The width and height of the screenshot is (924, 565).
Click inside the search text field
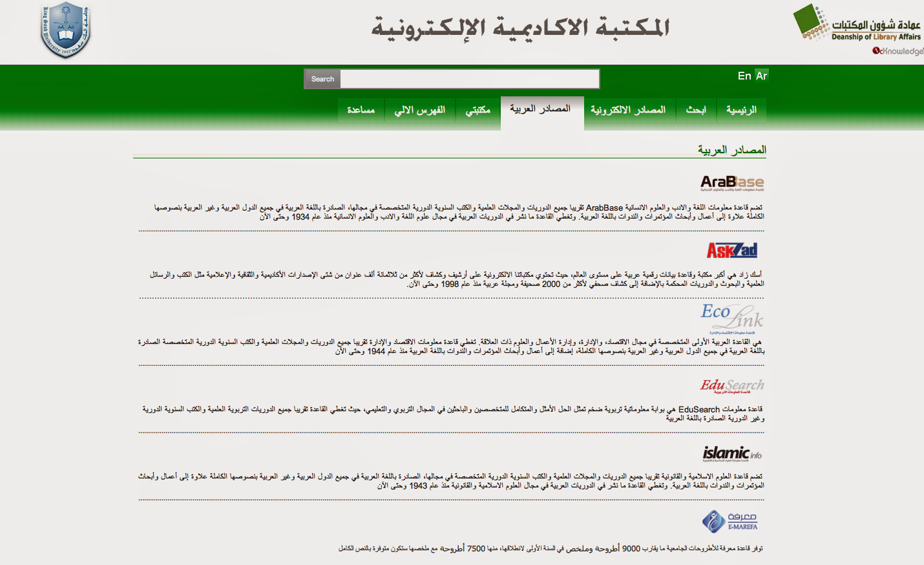coord(468,78)
